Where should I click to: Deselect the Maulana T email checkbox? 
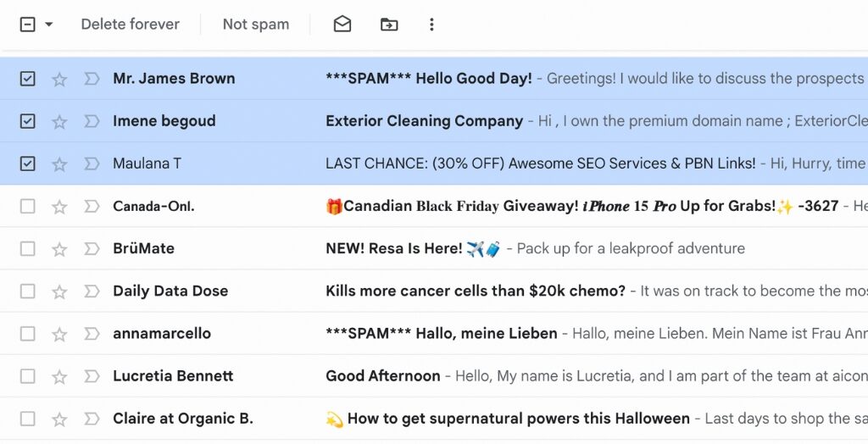[x=28, y=164]
